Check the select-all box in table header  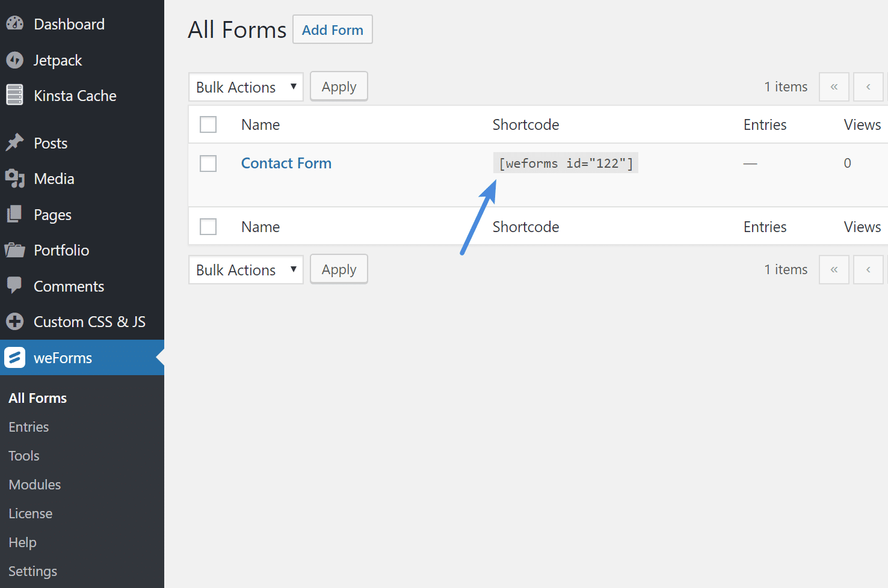[x=208, y=124]
